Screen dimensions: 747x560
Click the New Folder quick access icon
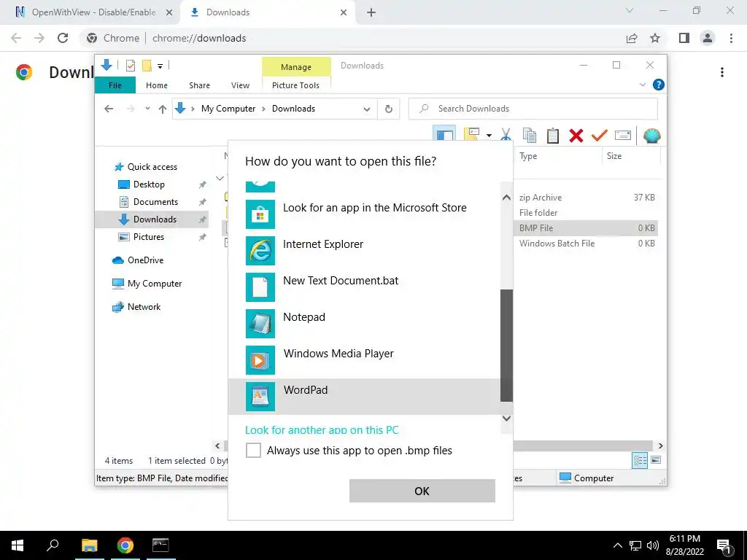(147, 66)
